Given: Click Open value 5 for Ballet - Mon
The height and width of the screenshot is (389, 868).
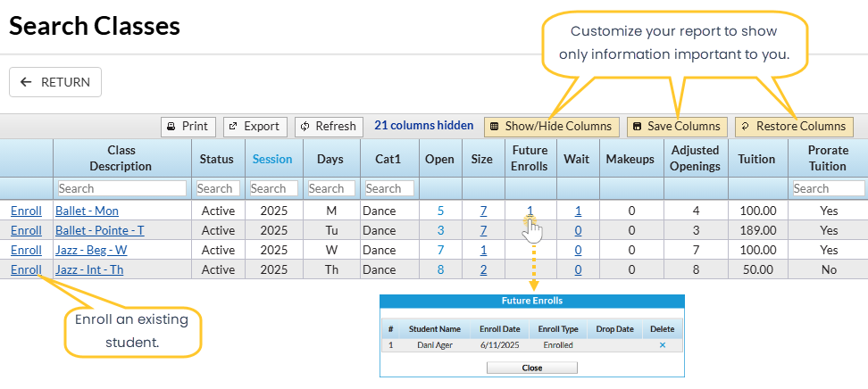Looking at the screenshot, I should pyautogui.click(x=440, y=211).
